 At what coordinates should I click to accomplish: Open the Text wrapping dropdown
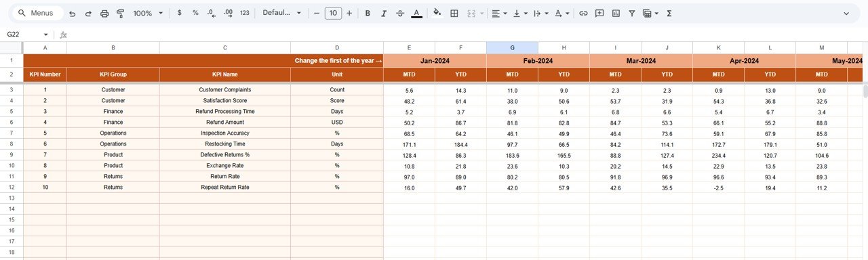pos(540,13)
